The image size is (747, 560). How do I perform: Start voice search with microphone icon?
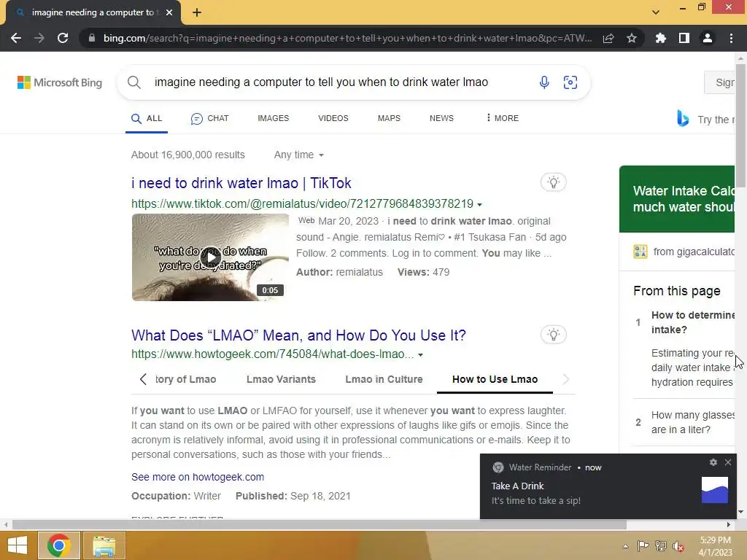544,82
